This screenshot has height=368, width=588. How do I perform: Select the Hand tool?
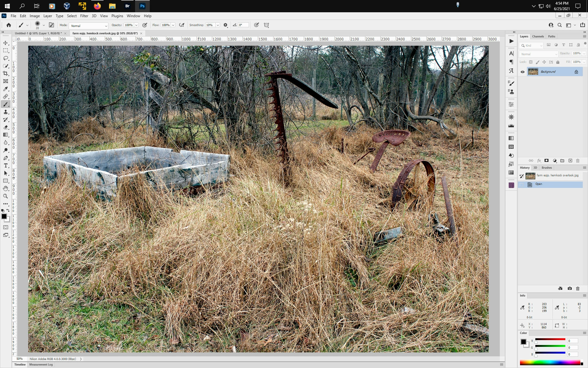tap(6, 189)
